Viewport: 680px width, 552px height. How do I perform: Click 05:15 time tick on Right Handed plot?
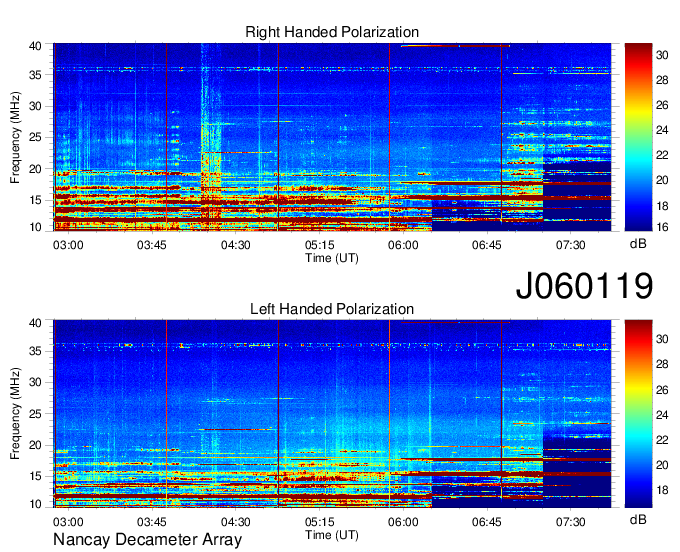(320, 245)
